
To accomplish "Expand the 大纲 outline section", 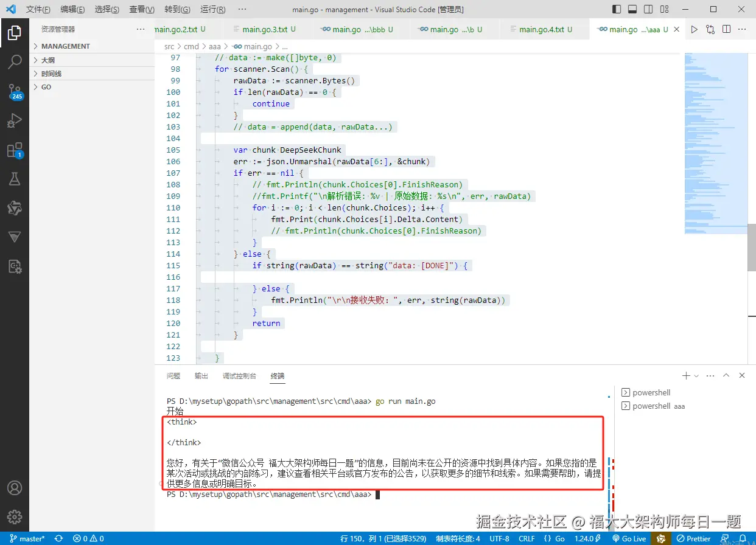I will click(91, 60).
